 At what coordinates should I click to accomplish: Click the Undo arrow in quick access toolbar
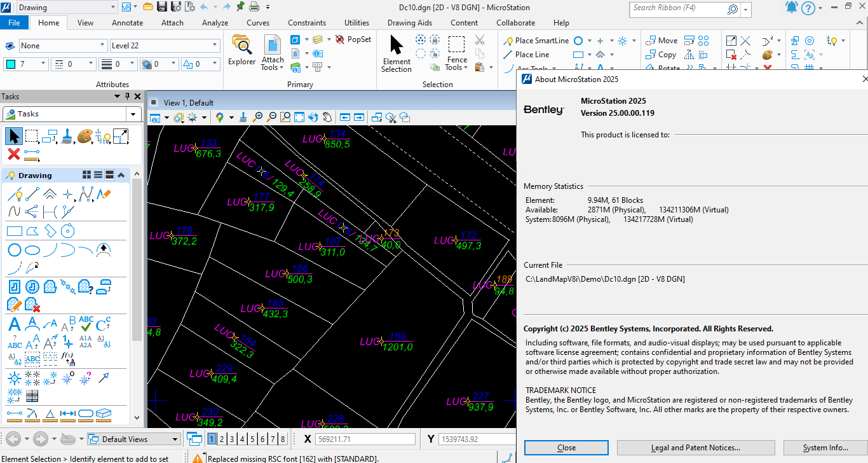click(x=205, y=7)
